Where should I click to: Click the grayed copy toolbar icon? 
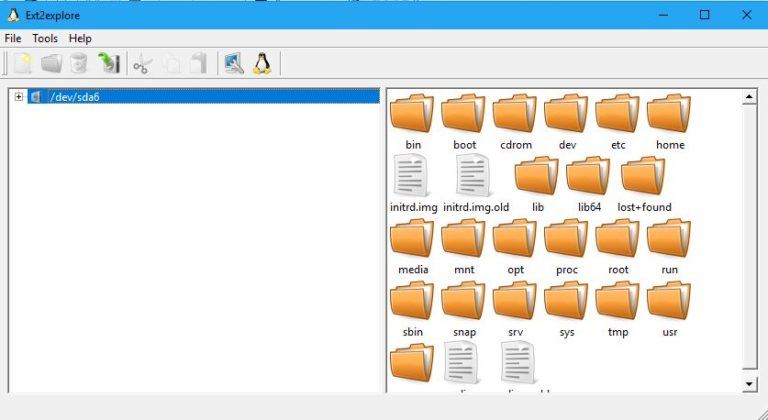(171, 64)
